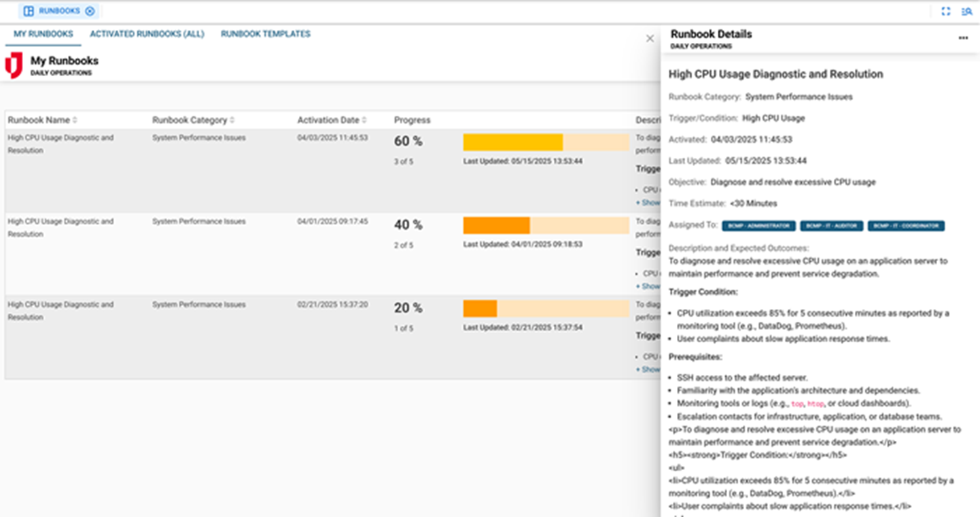Image resolution: width=980 pixels, height=517 pixels.
Task: Expand 'Show' link in the third runbook row
Action: [x=648, y=369]
